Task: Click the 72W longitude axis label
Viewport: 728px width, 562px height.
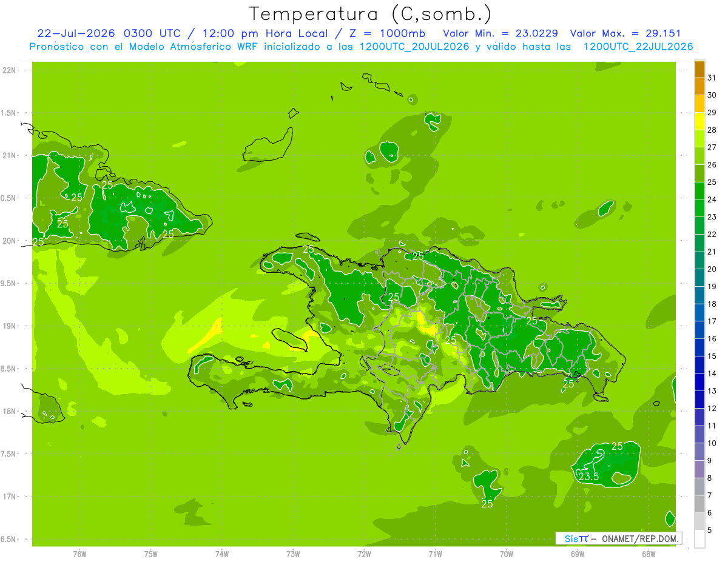Action: coord(364,554)
